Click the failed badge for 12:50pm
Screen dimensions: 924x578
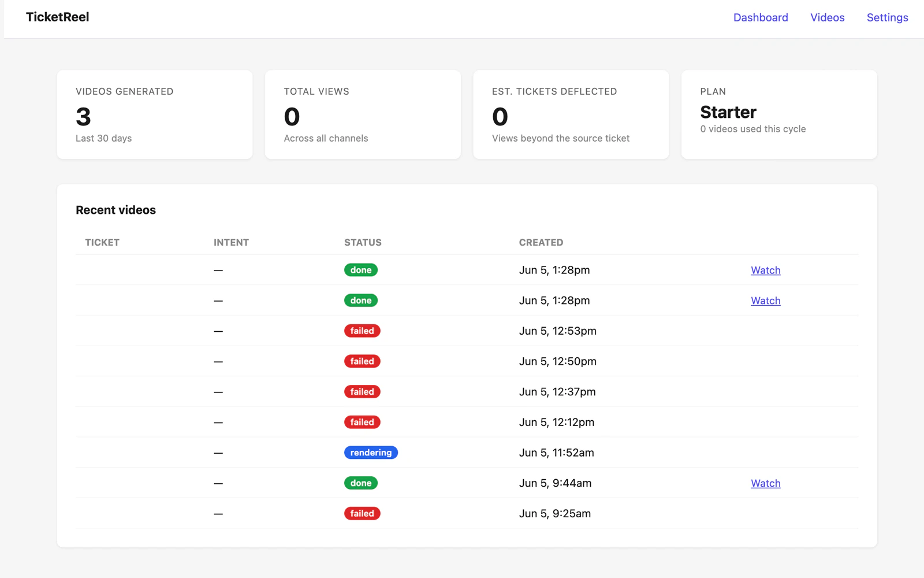[x=362, y=361]
